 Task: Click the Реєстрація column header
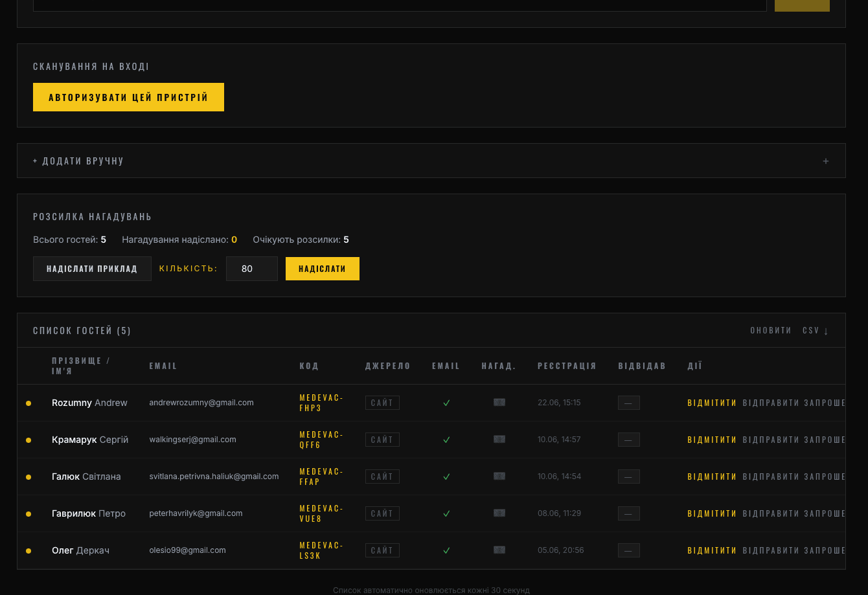567,366
